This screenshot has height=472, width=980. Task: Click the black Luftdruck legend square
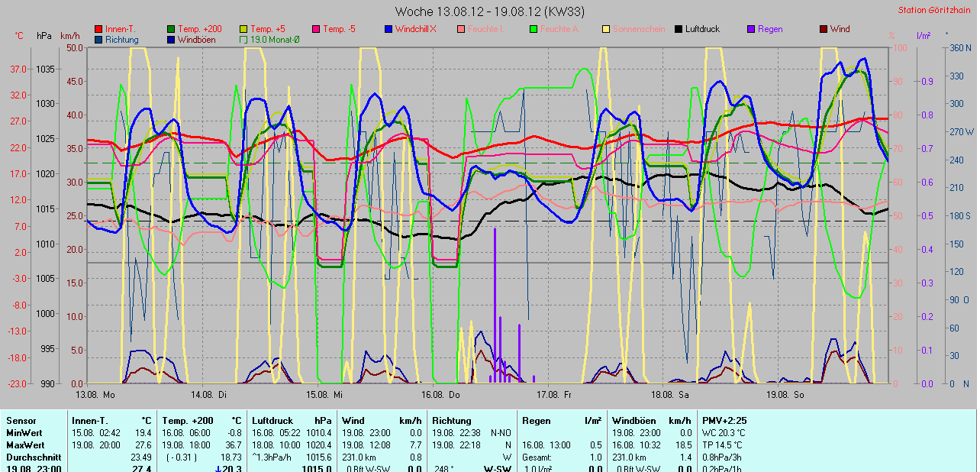click(x=679, y=29)
